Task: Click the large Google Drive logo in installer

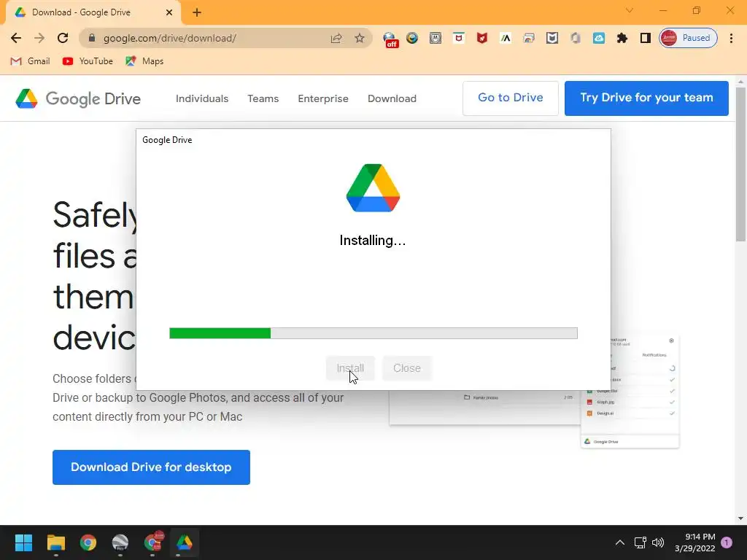Action: coord(373,187)
